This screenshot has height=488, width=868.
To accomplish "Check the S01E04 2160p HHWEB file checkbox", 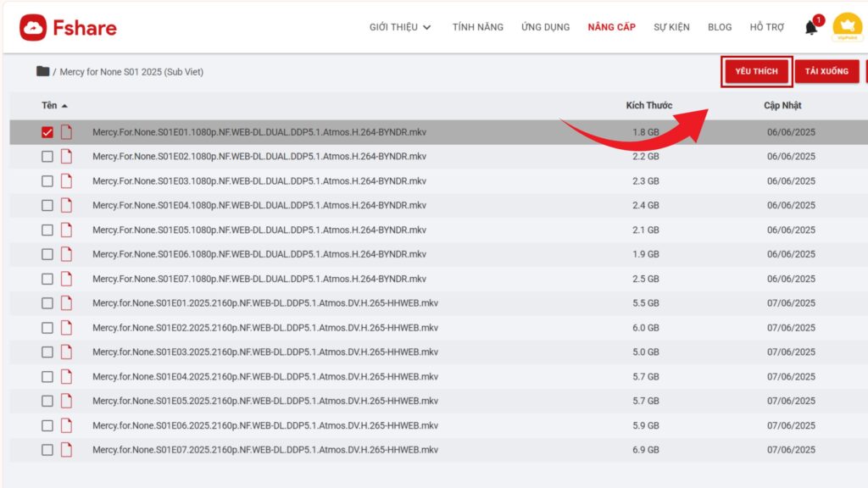I will pos(47,377).
